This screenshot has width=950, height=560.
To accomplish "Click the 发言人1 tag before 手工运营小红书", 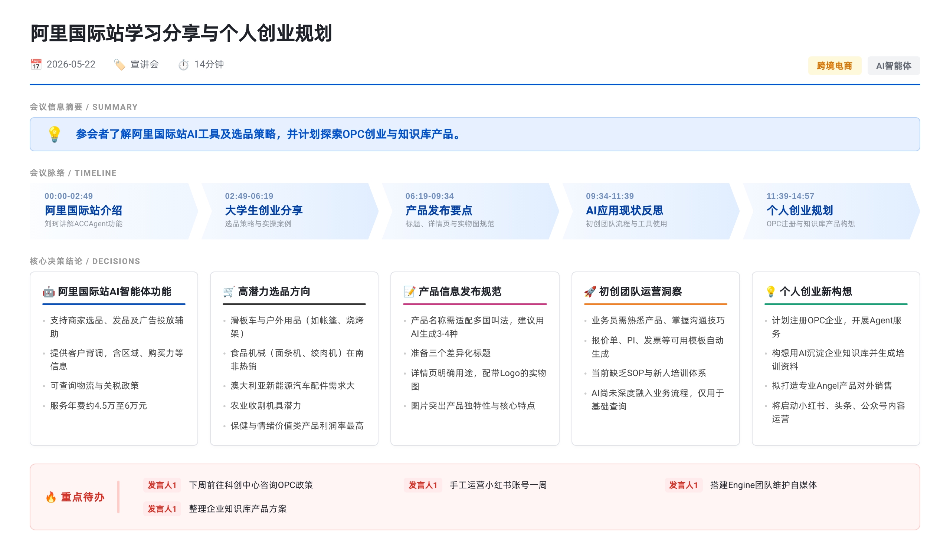I will [423, 485].
